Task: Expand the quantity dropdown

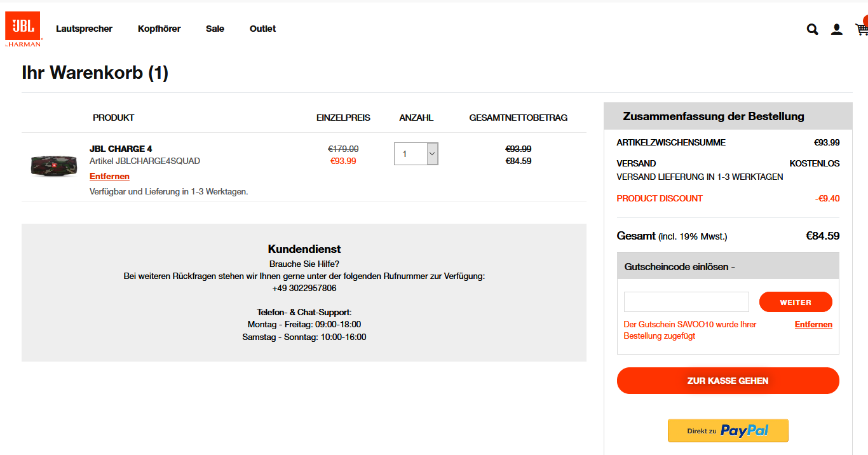Action: pyautogui.click(x=432, y=154)
